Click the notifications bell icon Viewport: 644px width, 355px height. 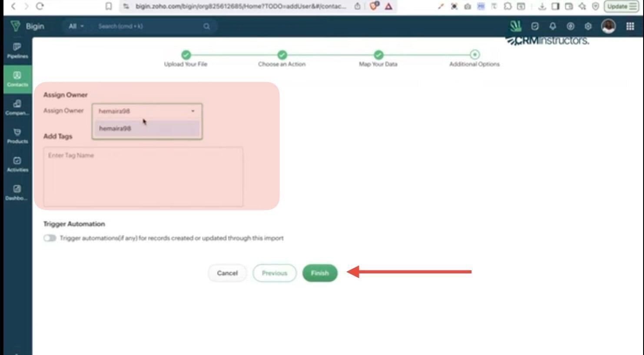coord(552,26)
